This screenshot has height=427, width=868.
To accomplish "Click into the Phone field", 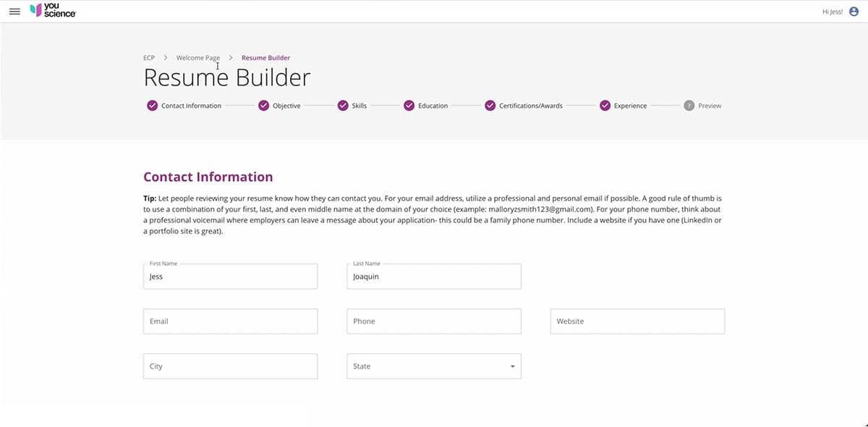I will (434, 321).
